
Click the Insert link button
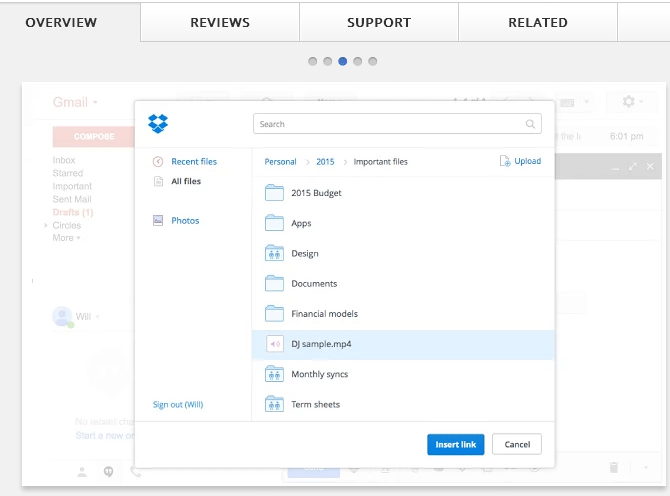click(455, 444)
